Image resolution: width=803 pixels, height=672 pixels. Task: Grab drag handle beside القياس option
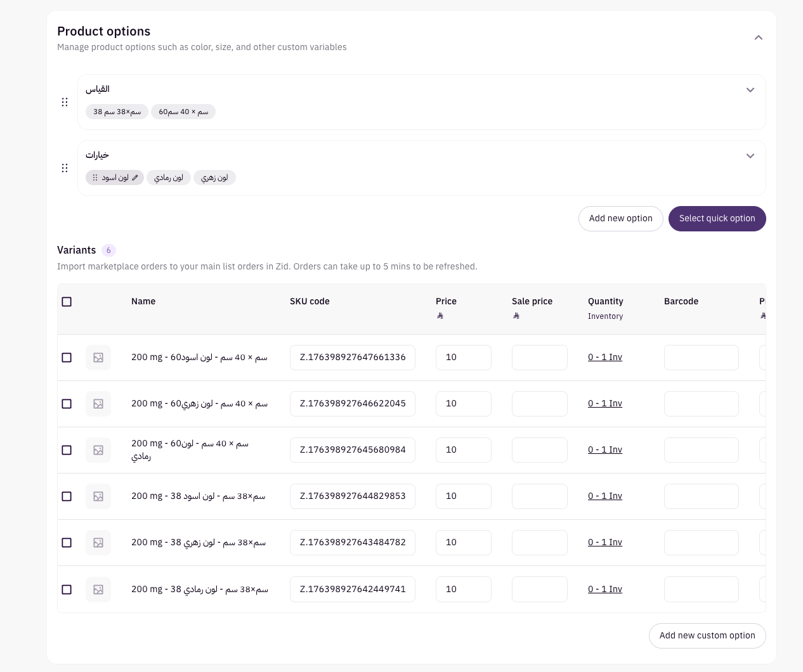(x=64, y=102)
